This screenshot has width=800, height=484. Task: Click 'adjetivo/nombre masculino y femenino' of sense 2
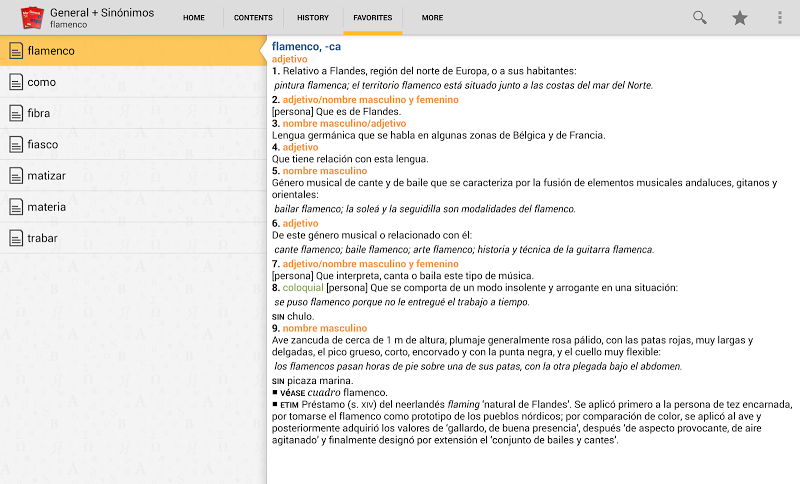coord(370,99)
